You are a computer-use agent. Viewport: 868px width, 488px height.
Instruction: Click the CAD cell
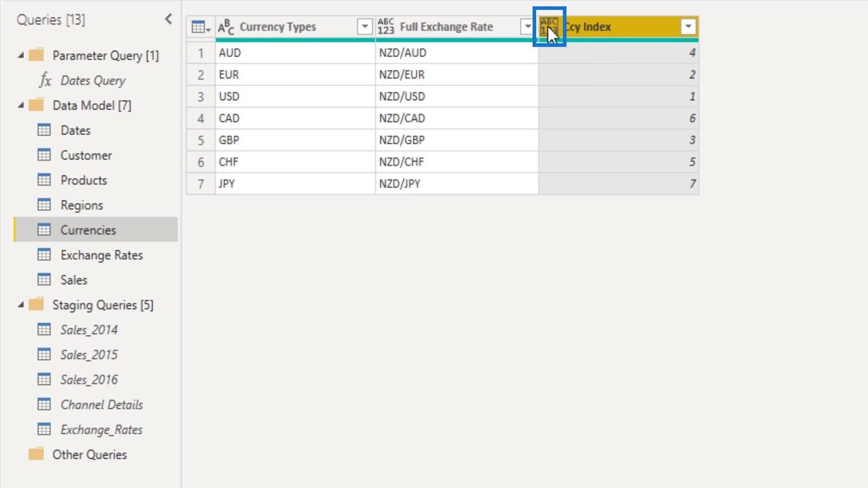[295, 118]
